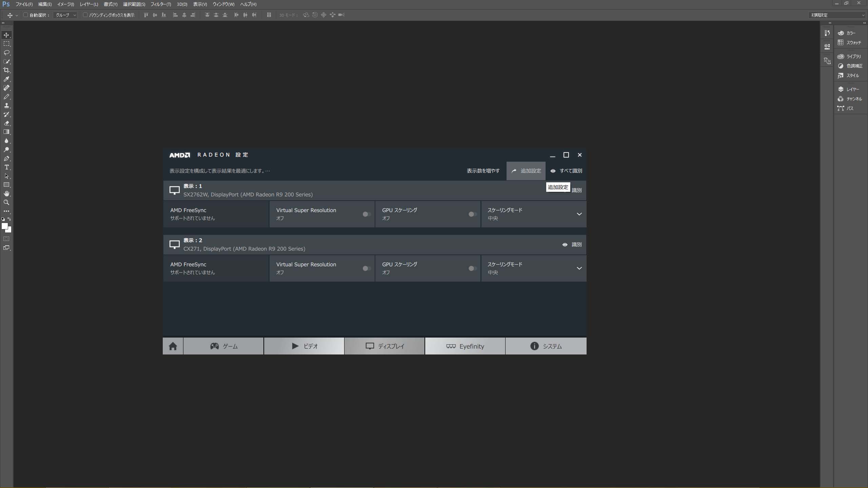Click 表示数を増やす link

[483, 171]
